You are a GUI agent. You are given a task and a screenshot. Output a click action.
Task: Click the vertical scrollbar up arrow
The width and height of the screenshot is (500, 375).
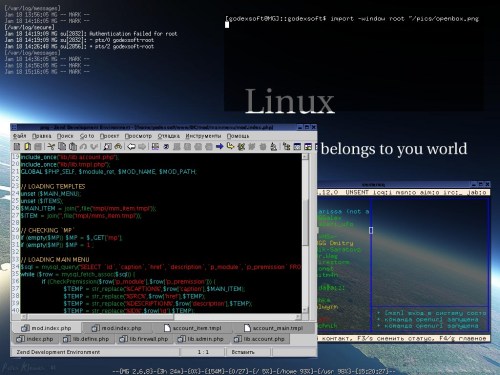[x=305, y=157]
